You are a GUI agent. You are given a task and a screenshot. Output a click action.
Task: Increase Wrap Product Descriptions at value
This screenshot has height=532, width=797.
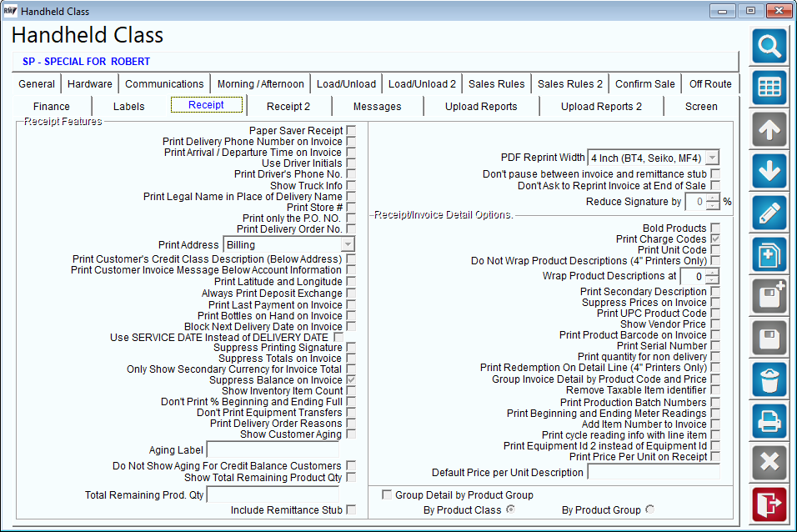tap(712, 273)
